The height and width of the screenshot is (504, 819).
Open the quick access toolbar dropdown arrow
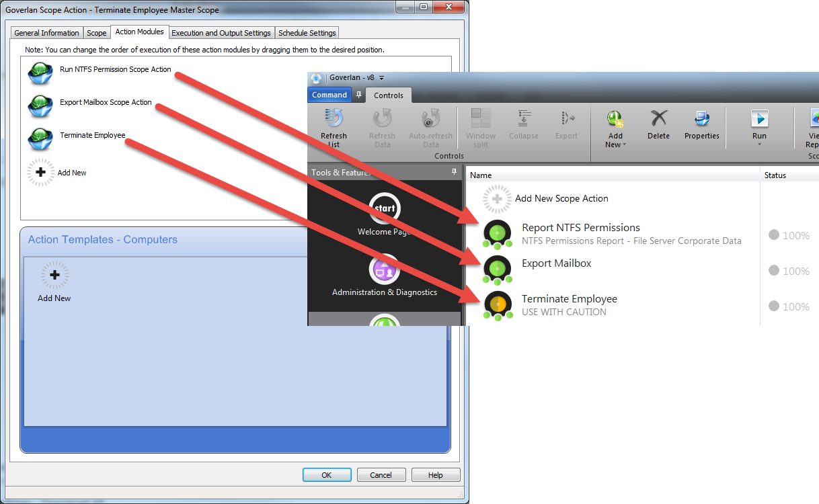[x=382, y=78]
